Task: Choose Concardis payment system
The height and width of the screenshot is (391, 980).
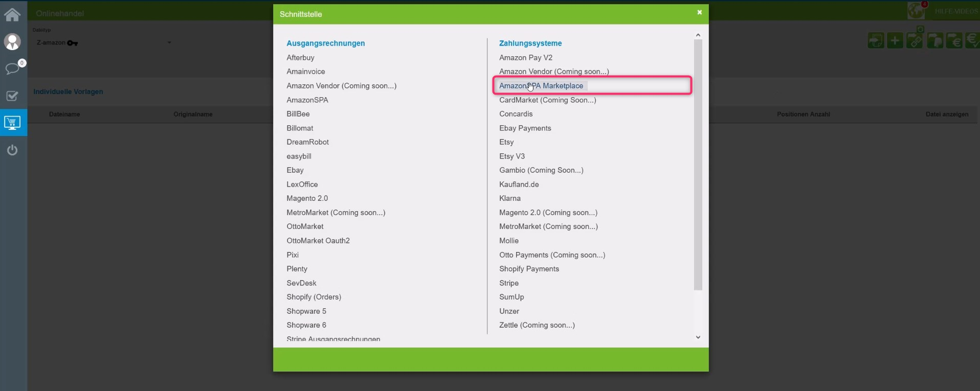Action: coord(516,114)
